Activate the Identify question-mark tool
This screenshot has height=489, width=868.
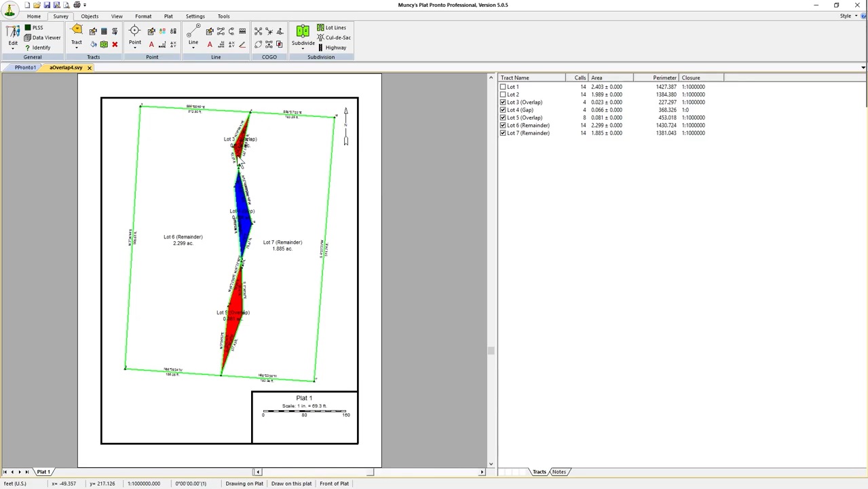[37, 48]
